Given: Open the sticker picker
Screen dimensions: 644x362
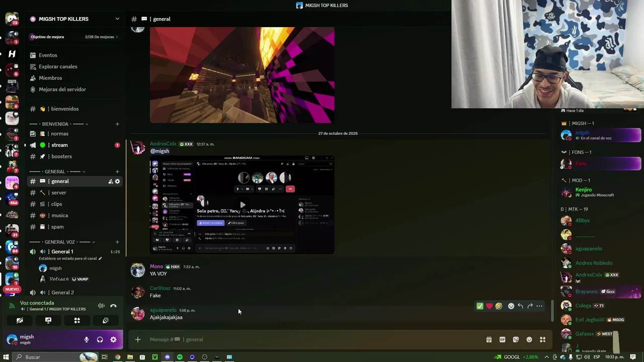Looking at the screenshot, I should point(516,339).
